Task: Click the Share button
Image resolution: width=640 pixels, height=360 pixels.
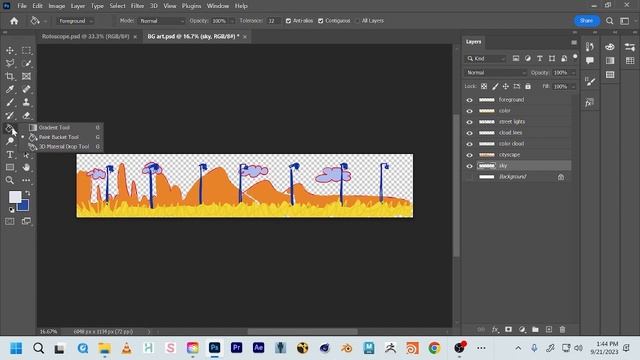Action: [586, 20]
